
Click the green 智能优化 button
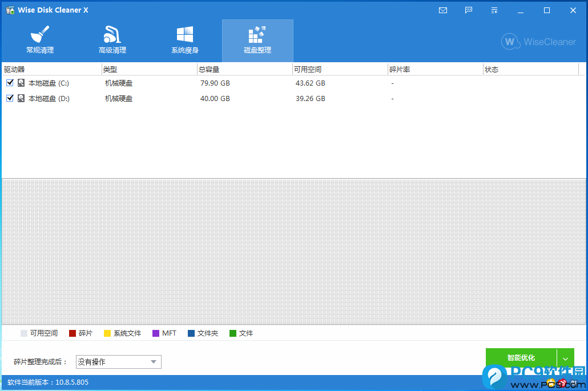[521, 358]
